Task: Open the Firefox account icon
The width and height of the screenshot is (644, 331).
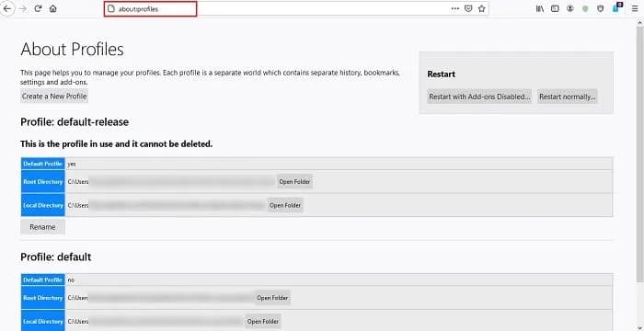Action: pos(570,8)
